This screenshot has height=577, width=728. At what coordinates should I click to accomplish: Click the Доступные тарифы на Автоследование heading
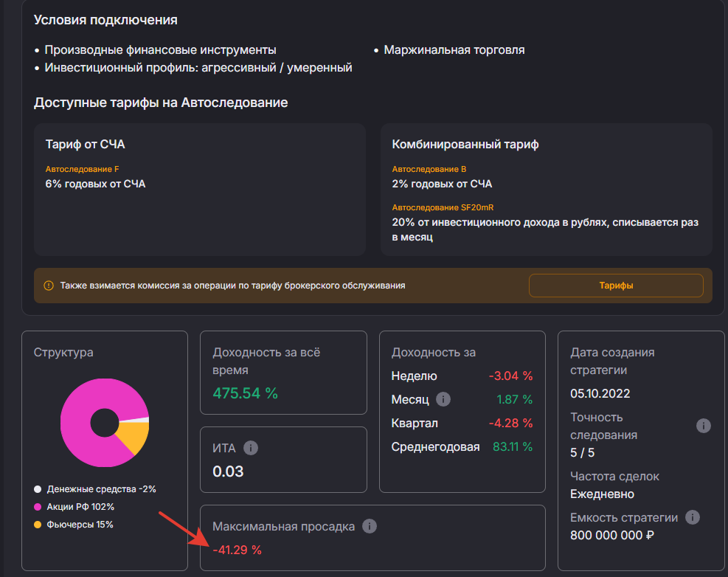pyautogui.click(x=161, y=103)
